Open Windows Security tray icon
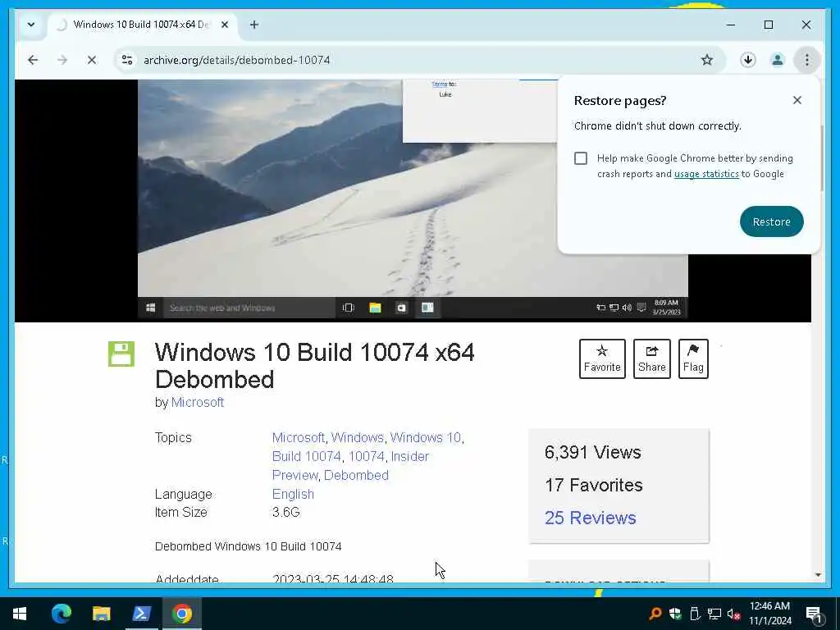Image resolution: width=840 pixels, height=630 pixels. click(x=675, y=614)
